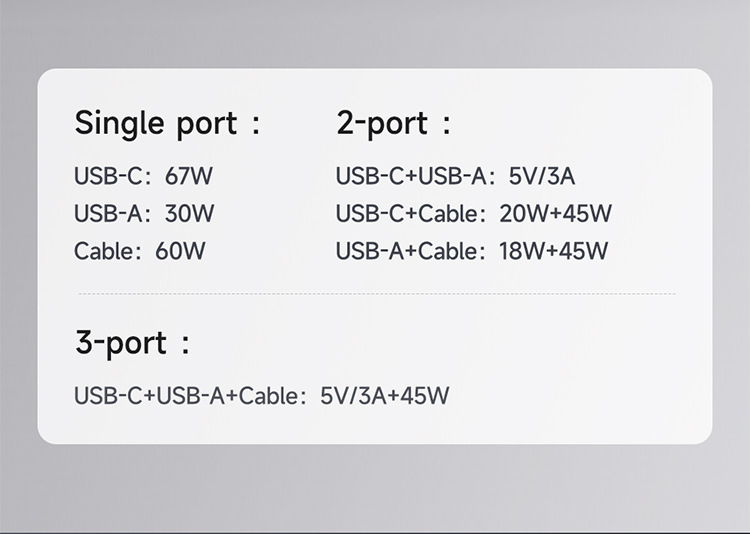Click the 'Single port :' heading
Screen dimensions: 750x534
(166, 124)
